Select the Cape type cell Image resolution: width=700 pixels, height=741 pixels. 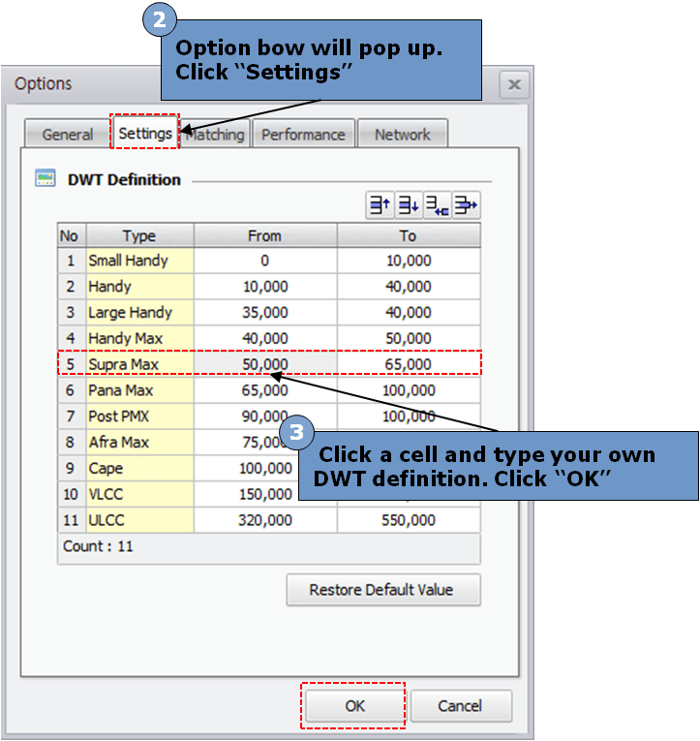(139, 468)
